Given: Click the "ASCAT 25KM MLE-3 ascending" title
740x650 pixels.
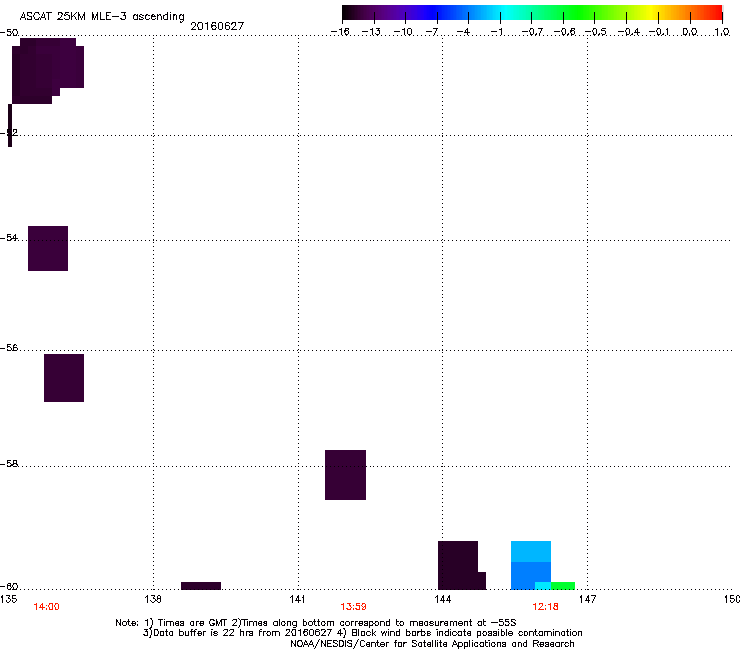Looking at the screenshot, I should pos(102,16).
